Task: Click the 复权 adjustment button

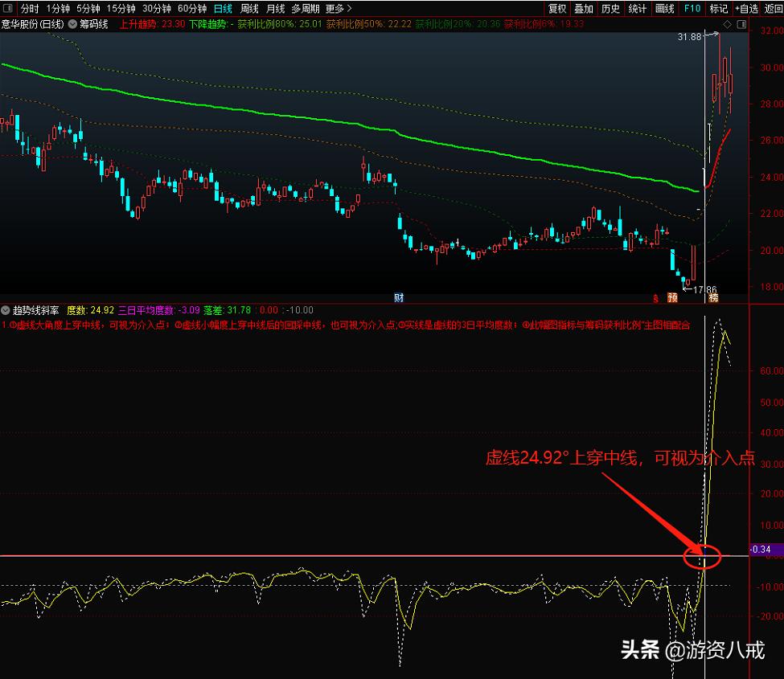Action: 557,8
